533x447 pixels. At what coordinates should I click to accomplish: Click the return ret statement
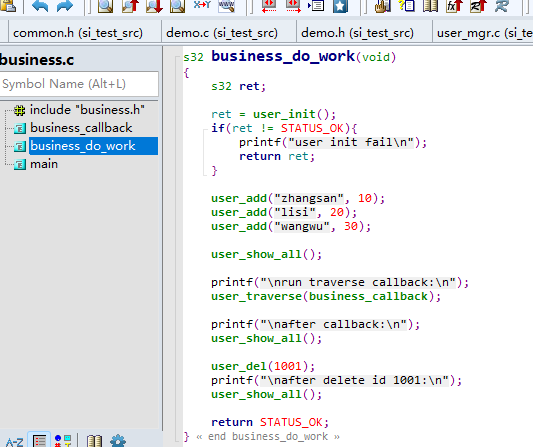[277, 156]
